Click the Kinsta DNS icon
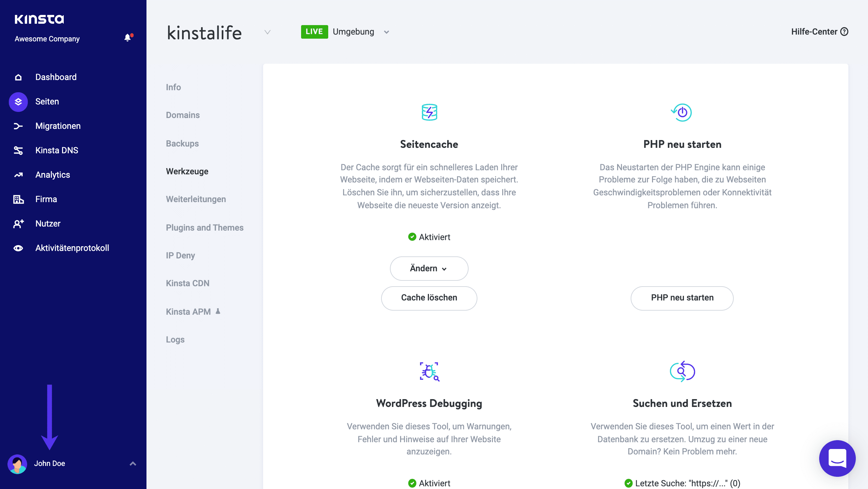This screenshot has width=868, height=489. pos(18,151)
